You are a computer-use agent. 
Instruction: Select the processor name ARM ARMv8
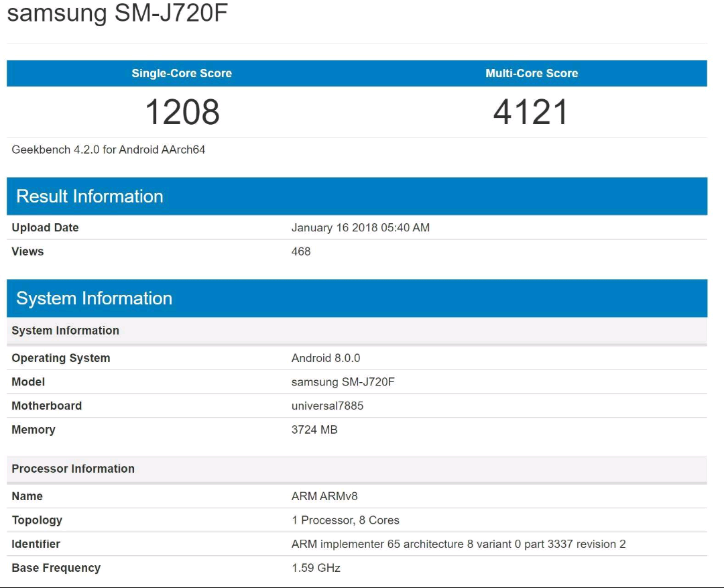point(325,497)
